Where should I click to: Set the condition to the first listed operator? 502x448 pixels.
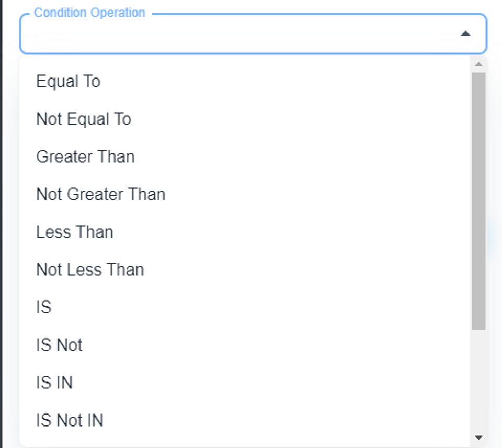pos(68,82)
